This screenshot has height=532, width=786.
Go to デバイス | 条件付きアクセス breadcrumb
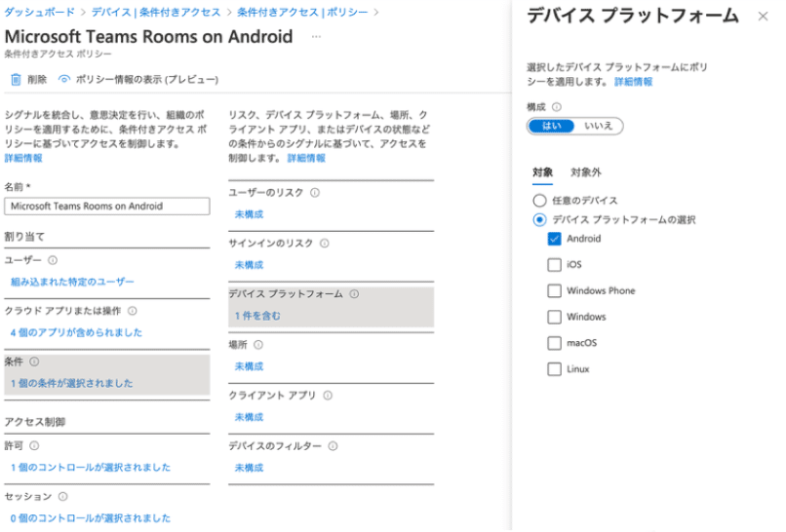pyautogui.click(x=156, y=12)
